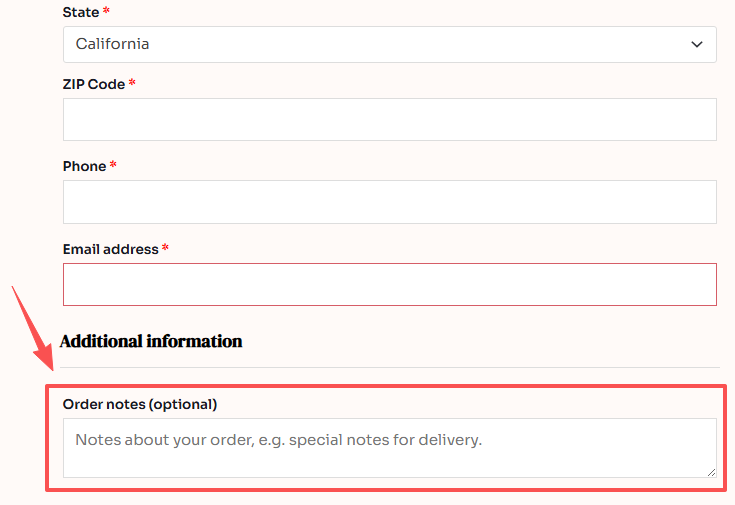Viewport: 735px width, 505px height.
Task: Click the required asterisk after Email address
Action: click(x=165, y=248)
